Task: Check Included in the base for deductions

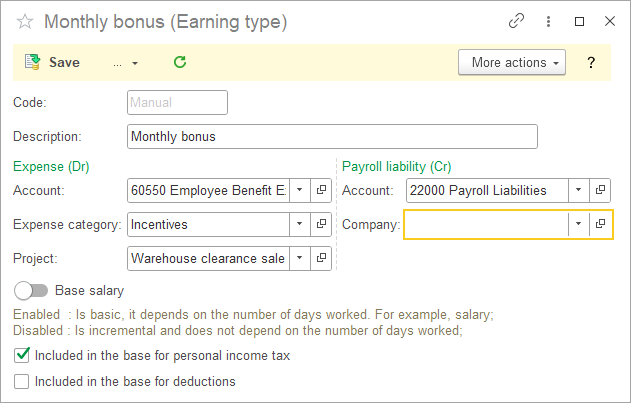Action: 22,381
